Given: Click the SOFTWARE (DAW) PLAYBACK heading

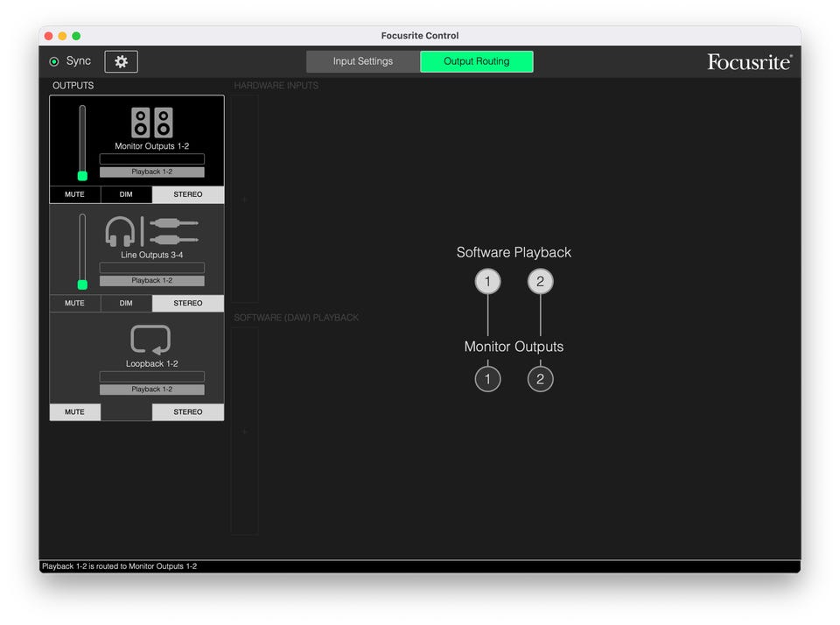Looking at the screenshot, I should coord(297,318).
